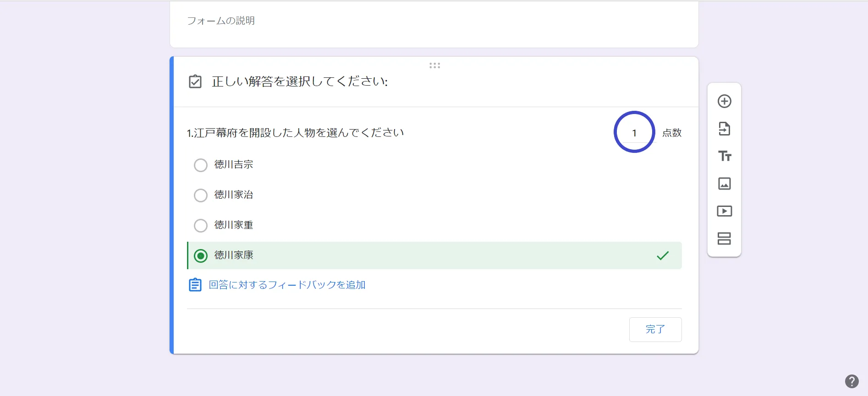Toggle the selected 徳川家康 radio button
868x396 pixels.
point(201,255)
